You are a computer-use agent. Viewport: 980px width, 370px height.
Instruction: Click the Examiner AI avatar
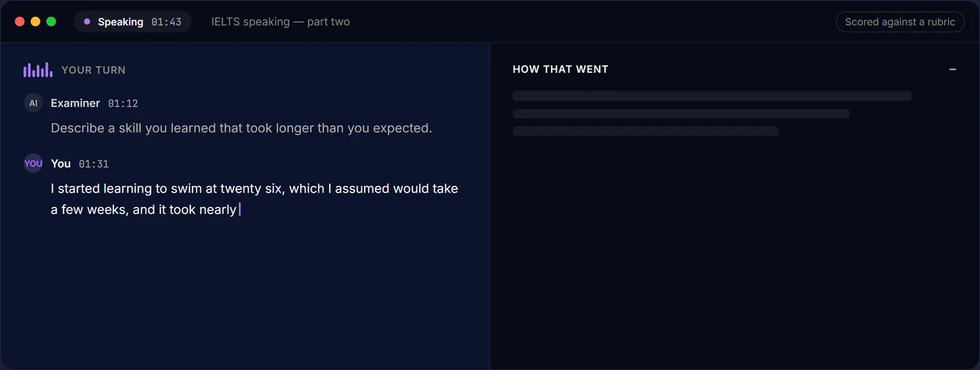coord(33,103)
